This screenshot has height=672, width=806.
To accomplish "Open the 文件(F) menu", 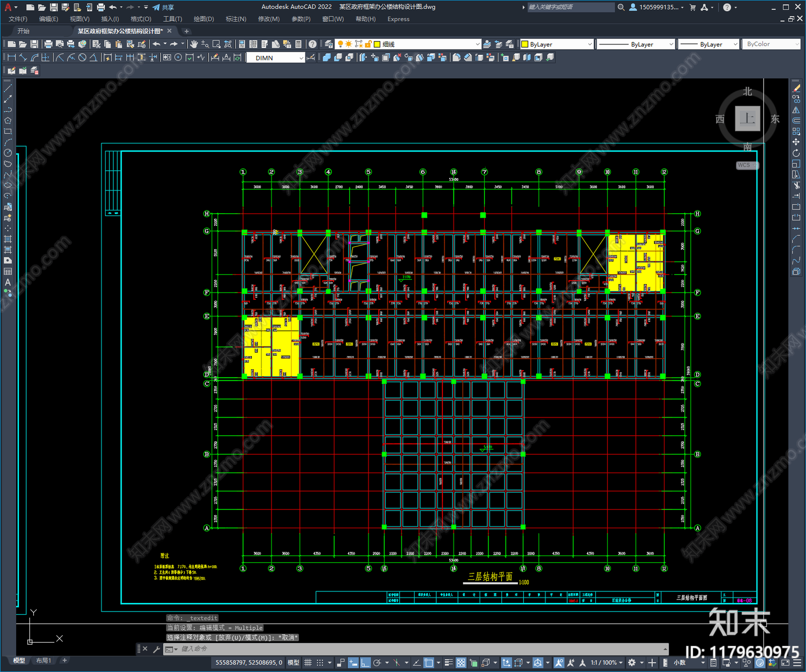I will tap(18, 19).
